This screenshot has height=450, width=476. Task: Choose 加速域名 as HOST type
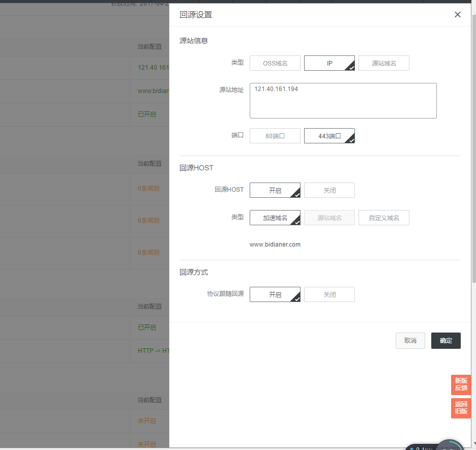(x=275, y=218)
